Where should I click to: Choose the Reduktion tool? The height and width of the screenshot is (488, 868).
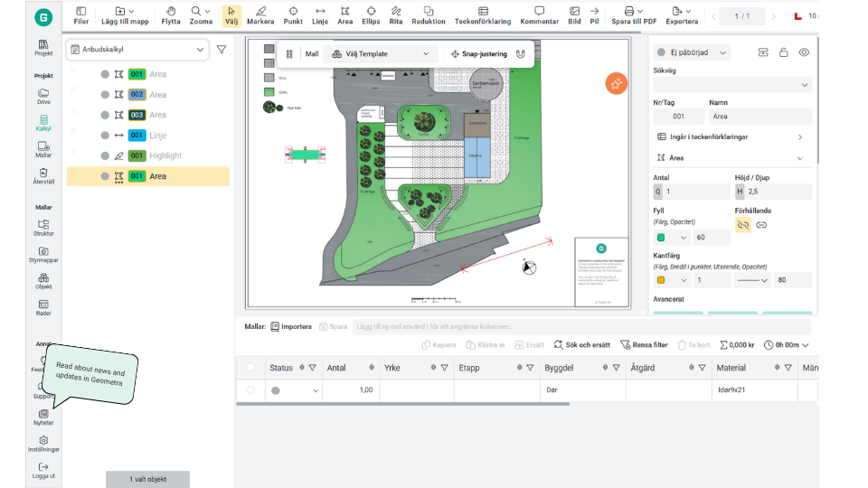coord(428,15)
